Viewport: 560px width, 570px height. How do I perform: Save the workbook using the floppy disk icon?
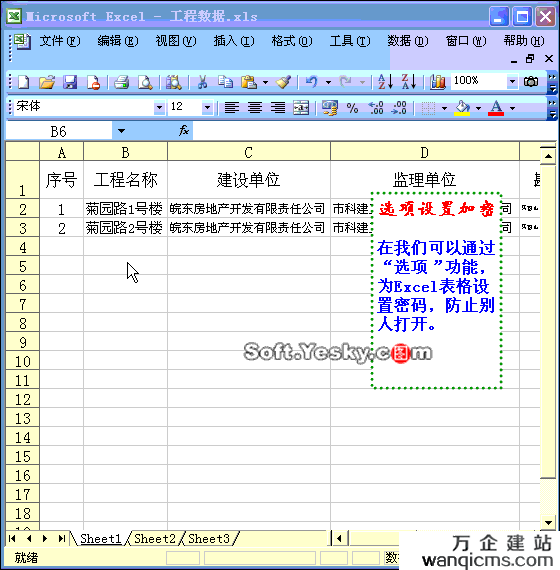[x=70, y=82]
